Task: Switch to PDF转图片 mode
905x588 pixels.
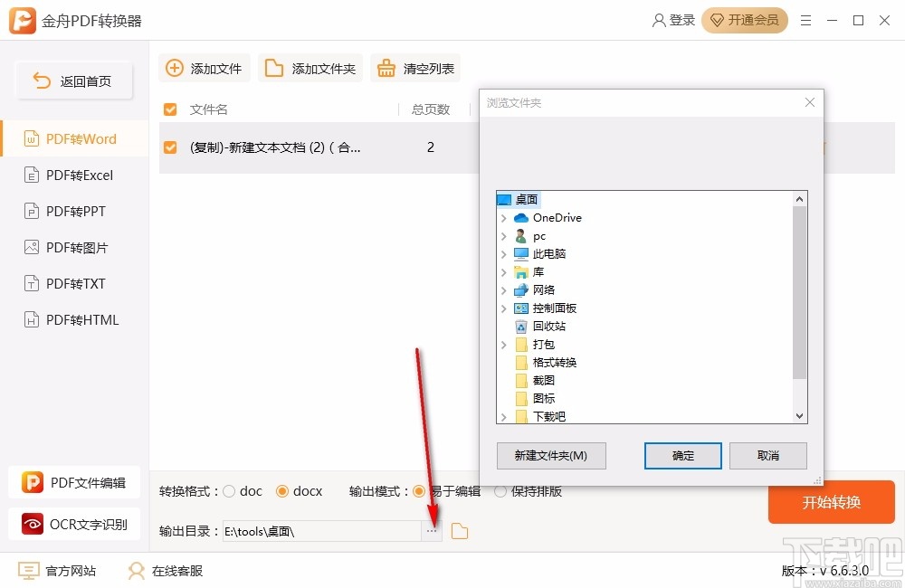Action: coord(74,247)
